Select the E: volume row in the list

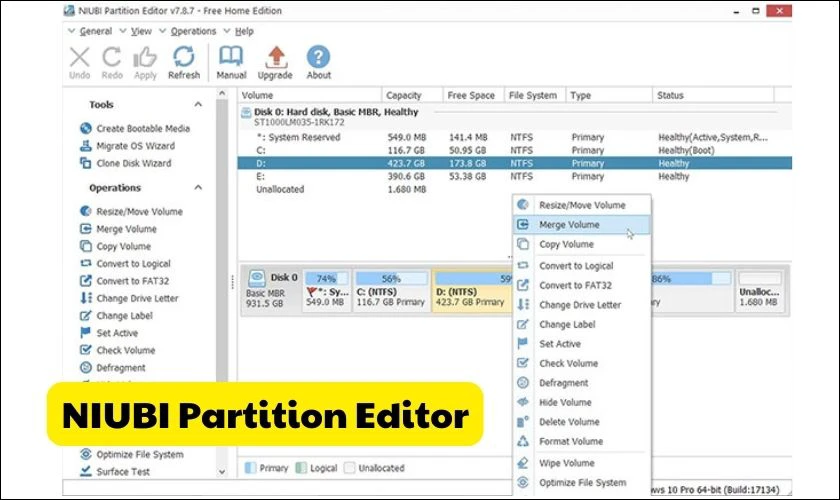click(514, 176)
